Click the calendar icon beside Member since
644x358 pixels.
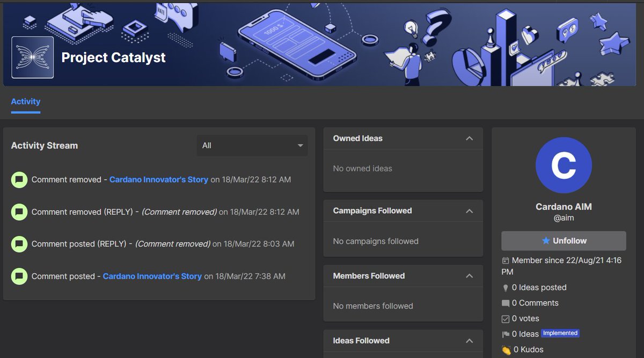[505, 260]
